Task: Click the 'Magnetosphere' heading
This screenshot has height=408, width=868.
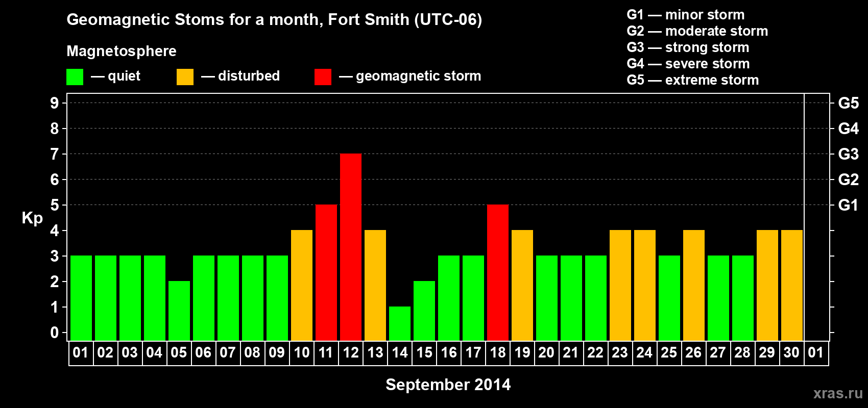Action: (122, 51)
